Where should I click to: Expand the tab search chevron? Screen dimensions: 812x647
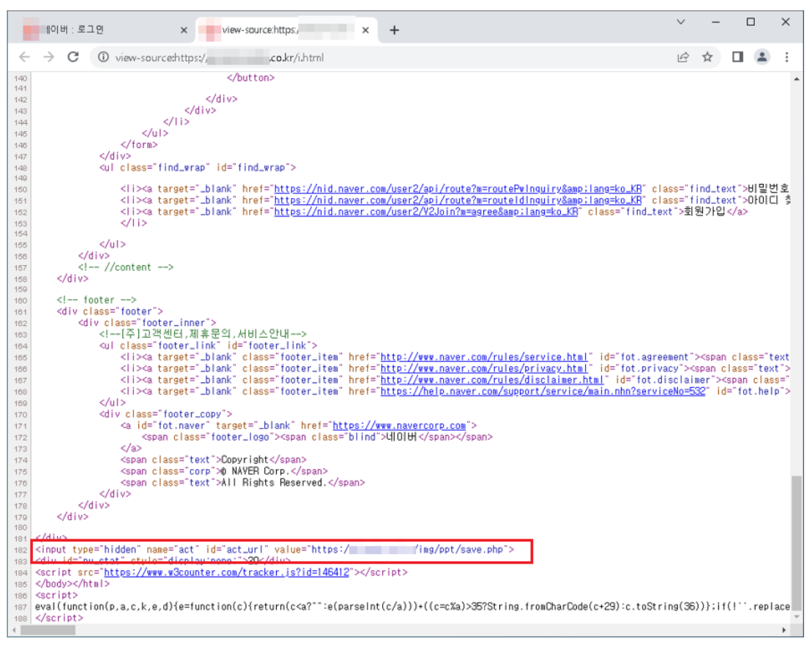click(680, 22)
